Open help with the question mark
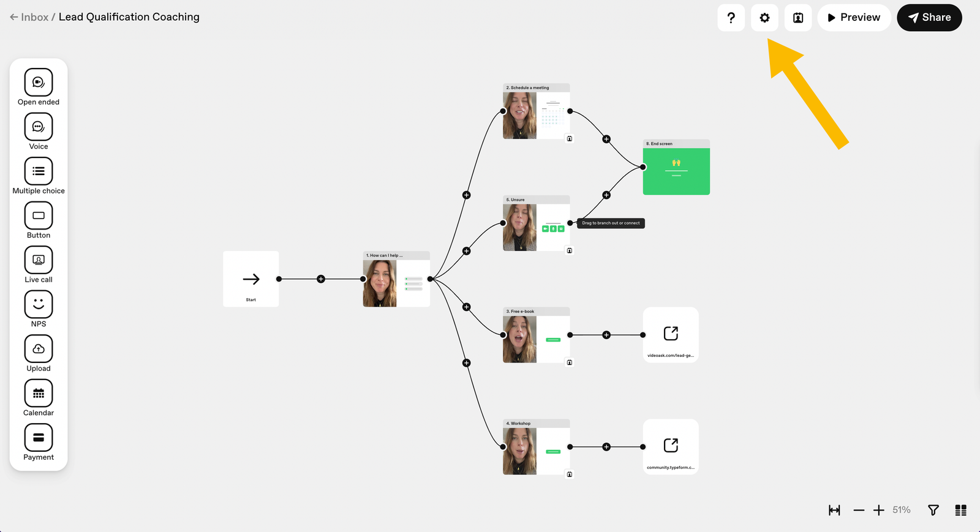The height and width of the screenshot is (532, 980). click(731, 18)
